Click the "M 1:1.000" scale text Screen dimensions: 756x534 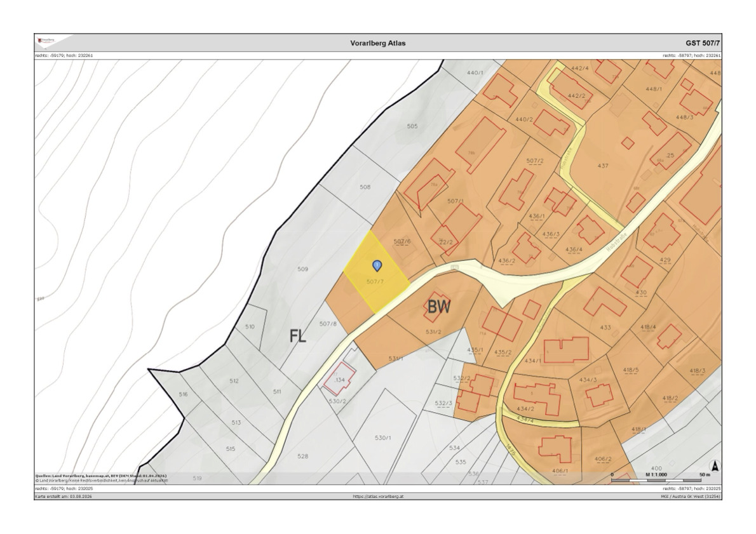pos(656,475)
